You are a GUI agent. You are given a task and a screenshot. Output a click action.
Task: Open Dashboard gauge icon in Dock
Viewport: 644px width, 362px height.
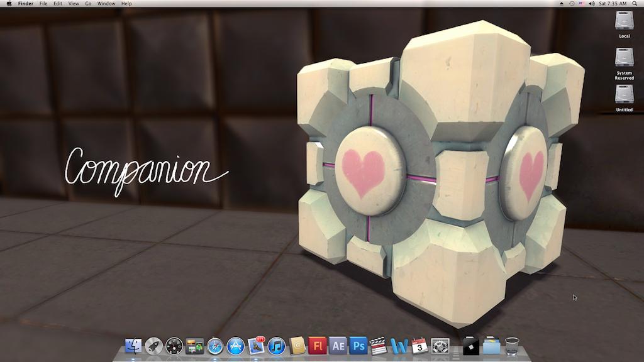174,346
